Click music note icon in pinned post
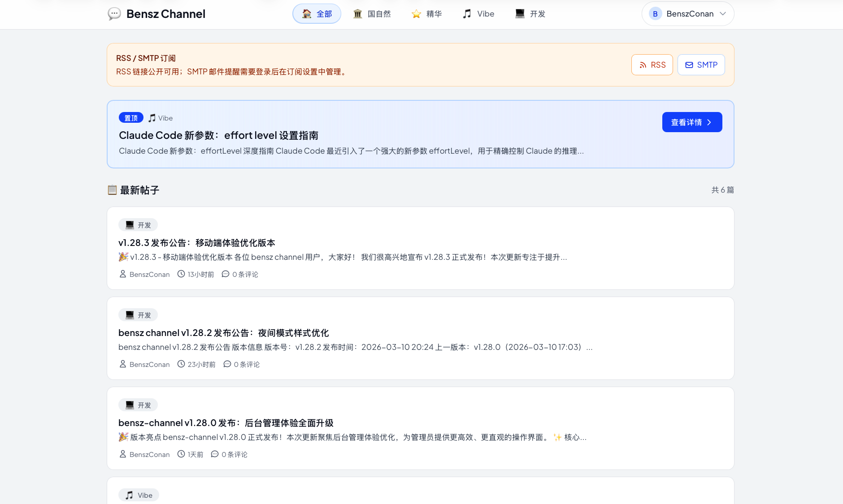The width and height of the screenshot is (843, 504). [152, 118]
